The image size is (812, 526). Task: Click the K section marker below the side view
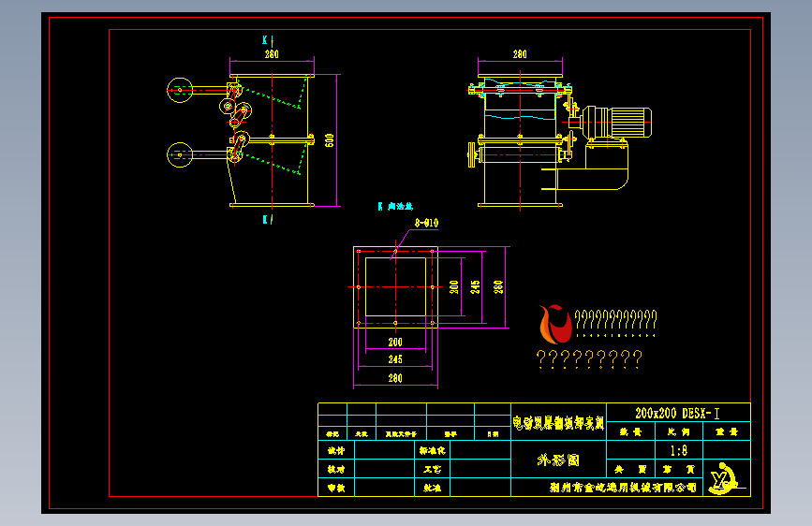[x=268, y=220]
